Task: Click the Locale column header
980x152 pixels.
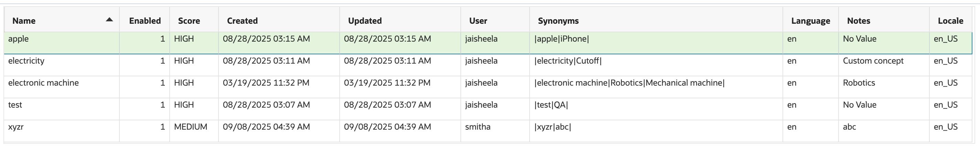Action: click(950, 21)
